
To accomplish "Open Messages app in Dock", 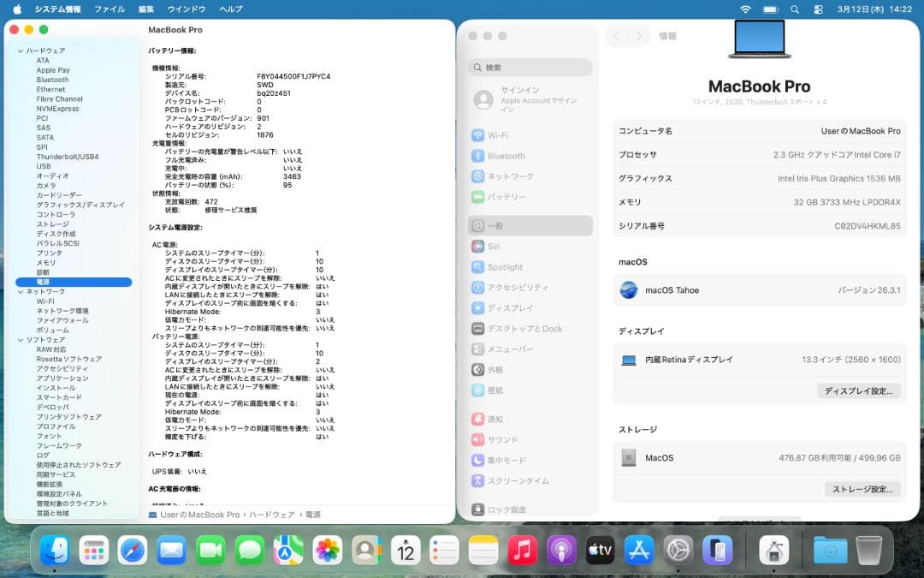I will (250, 551).
